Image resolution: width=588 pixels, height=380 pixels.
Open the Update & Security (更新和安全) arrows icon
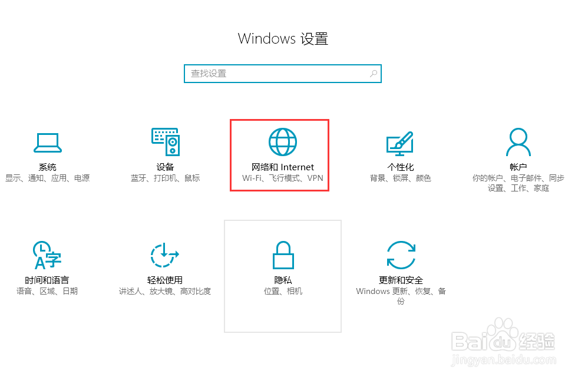pyautogui.click(x=401, y=255)
